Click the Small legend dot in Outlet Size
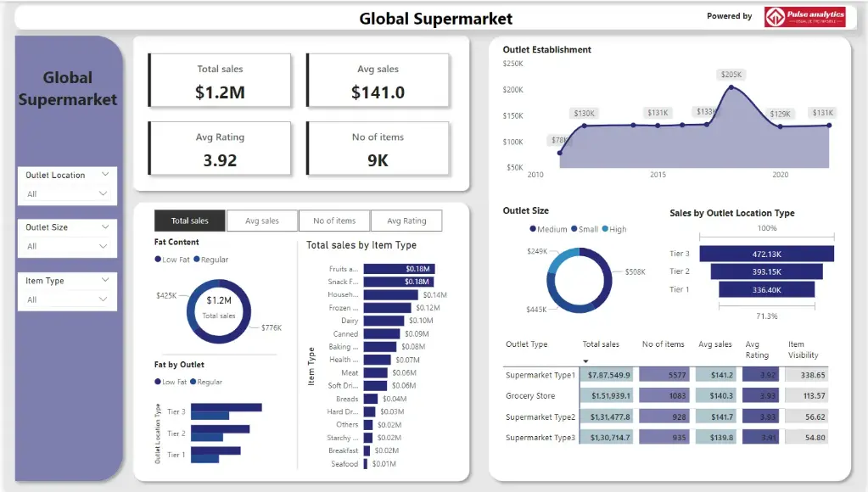Viewport: 868px width, 492px height. [x=574, y=228]
